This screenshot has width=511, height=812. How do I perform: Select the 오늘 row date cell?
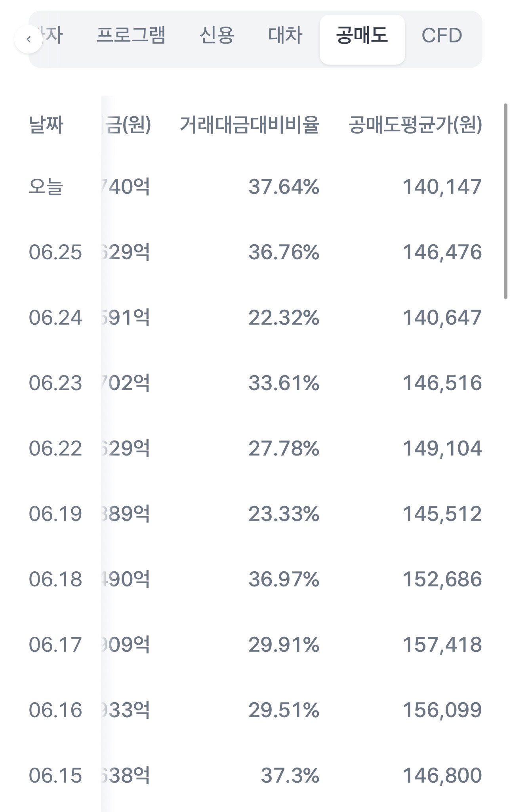pos(46,187)
